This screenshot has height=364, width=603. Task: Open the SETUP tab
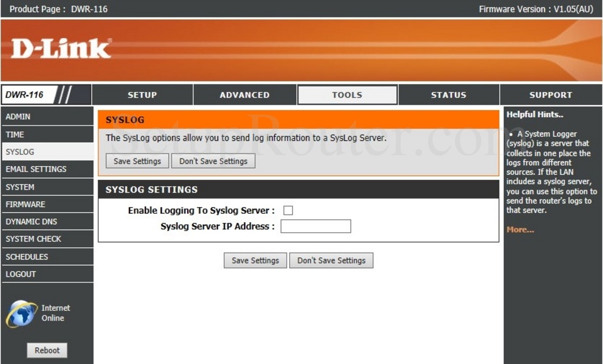pyautogui.click(x=143, y=95)
